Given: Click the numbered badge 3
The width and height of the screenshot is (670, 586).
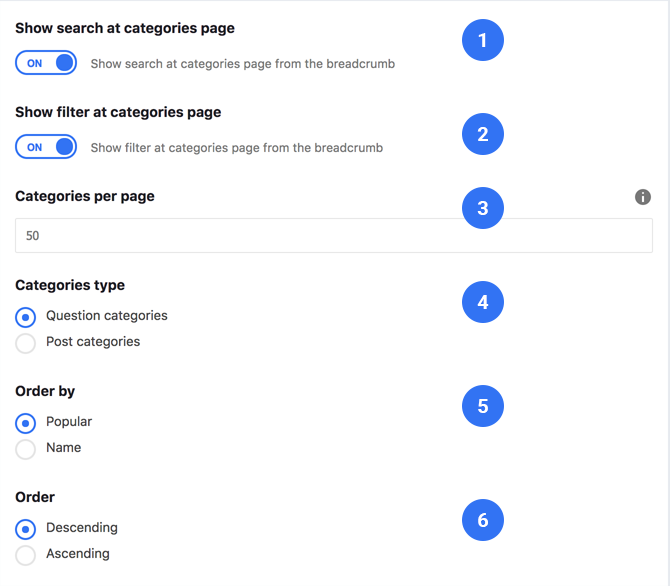Looking at the screenshot, I should (x=483, y=208).
